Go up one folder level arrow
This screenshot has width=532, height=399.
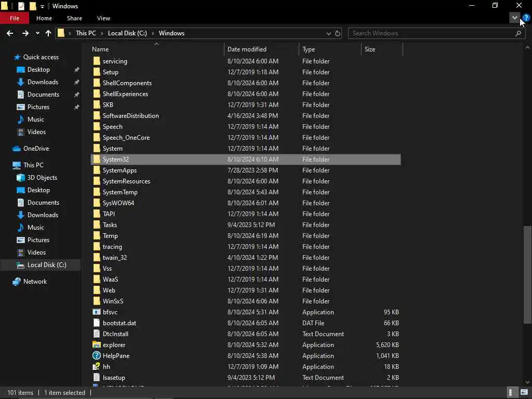(x=48, y=33)
